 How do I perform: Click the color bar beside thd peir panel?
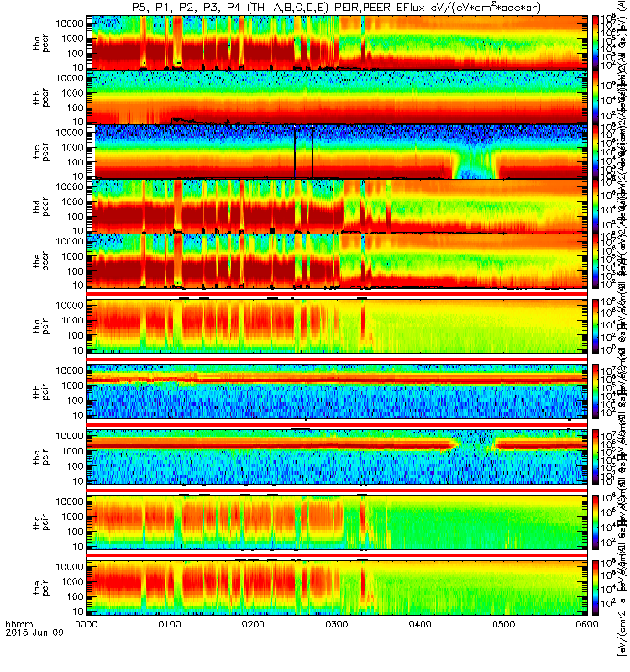[x=596, y=522]
